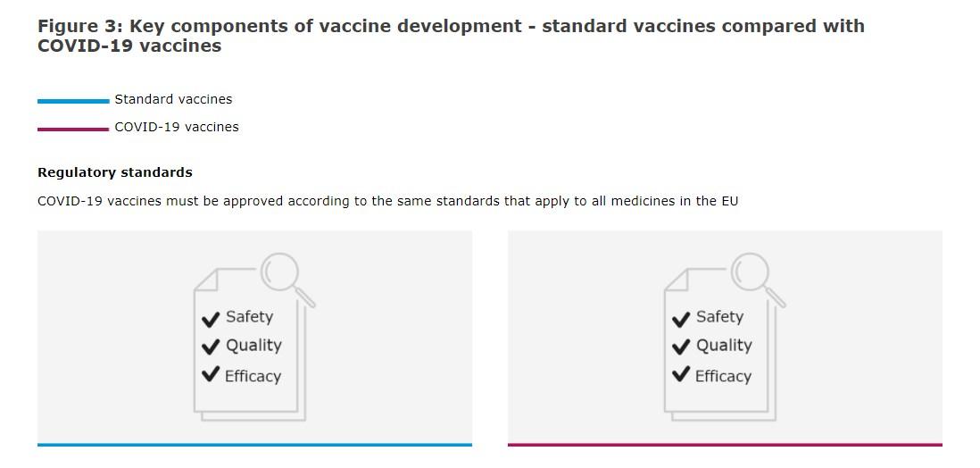Click the Figure 3 title heading

coord(451,36)
